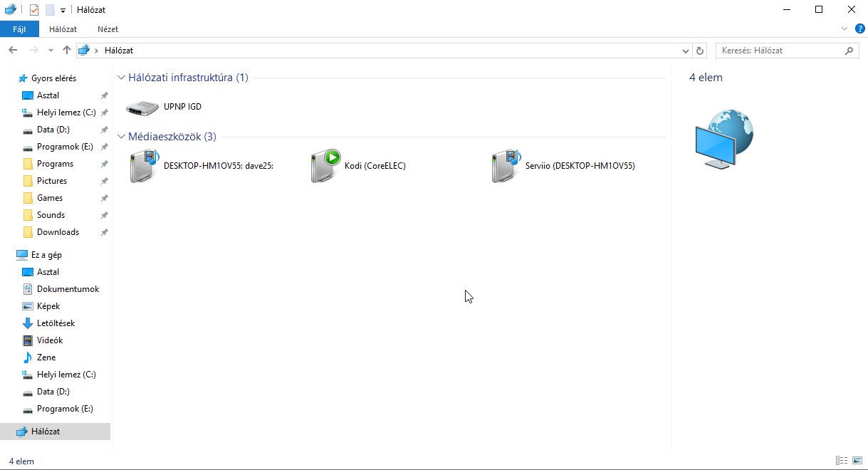
Task: Unpin Asztal using its pin icon
Action: click(x=104, y=95)
